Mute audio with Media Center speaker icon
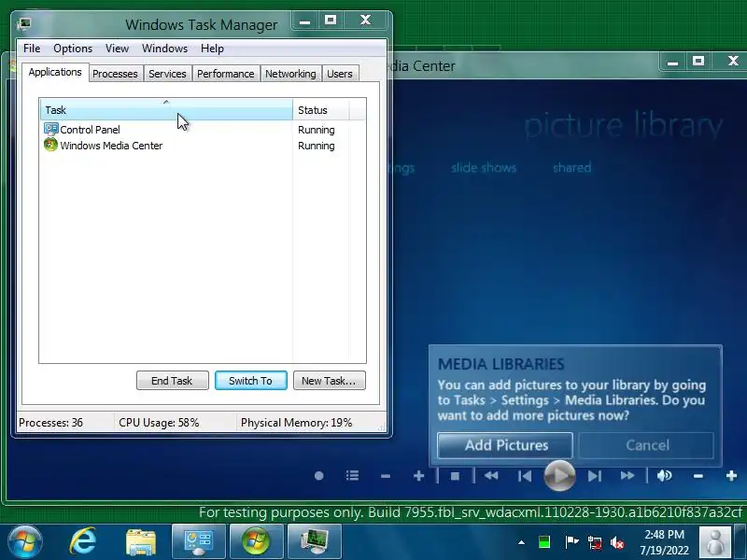 (x=664, y=476)
